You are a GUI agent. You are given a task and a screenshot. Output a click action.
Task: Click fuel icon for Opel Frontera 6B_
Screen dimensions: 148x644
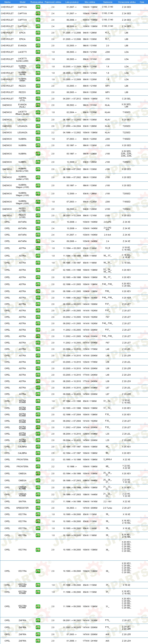38,467
